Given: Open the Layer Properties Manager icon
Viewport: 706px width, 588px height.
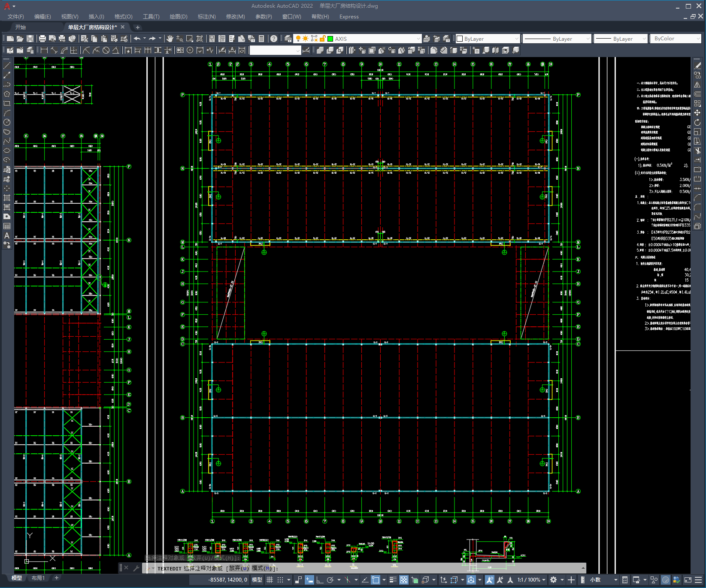Looking at the screenshot, I should pyautogui.click(x=288, y=39).
